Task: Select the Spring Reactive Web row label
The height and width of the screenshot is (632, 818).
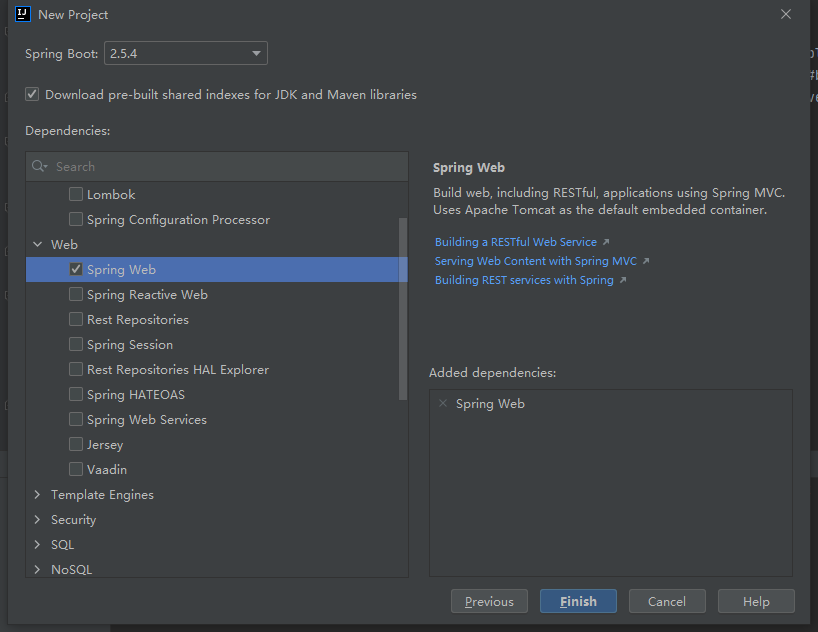Action: tap(147, 295)
